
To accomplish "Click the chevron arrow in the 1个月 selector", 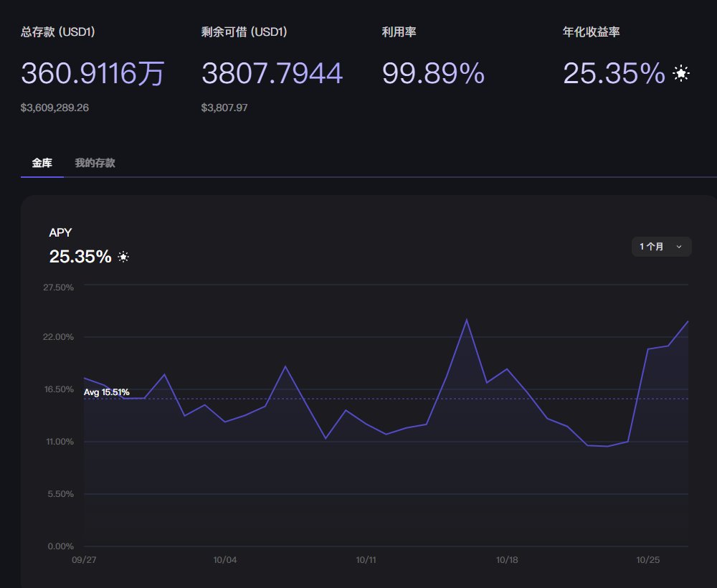I will point(679,247).
